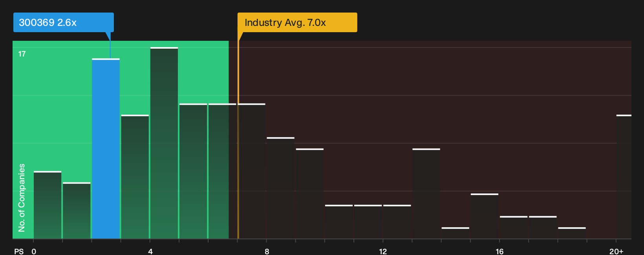Select the highlighted blue bar for PS 2-3

pos(106,149)
